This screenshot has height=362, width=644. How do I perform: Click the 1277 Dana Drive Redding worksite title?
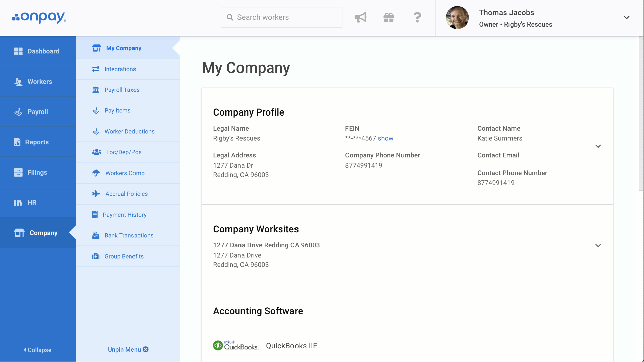tap(266, 245)
